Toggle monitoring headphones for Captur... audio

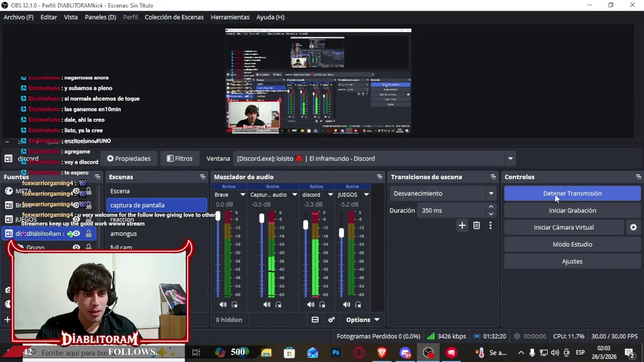pos(278,305)
